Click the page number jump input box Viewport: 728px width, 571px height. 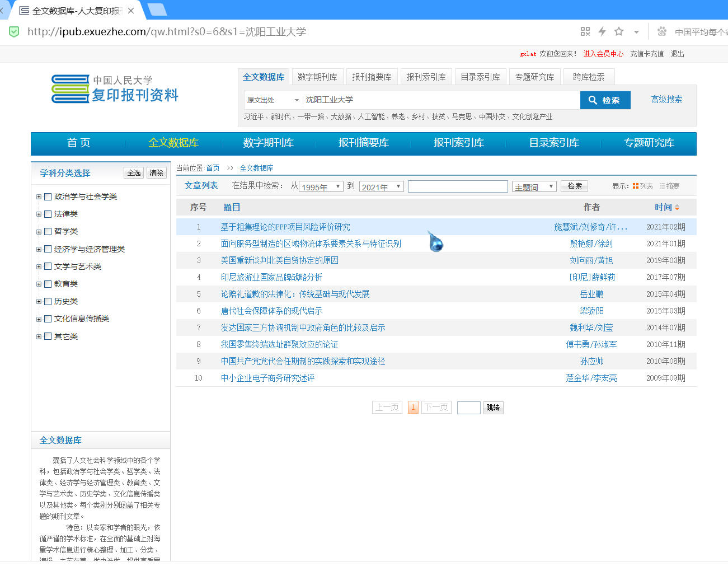click(468, 408)
